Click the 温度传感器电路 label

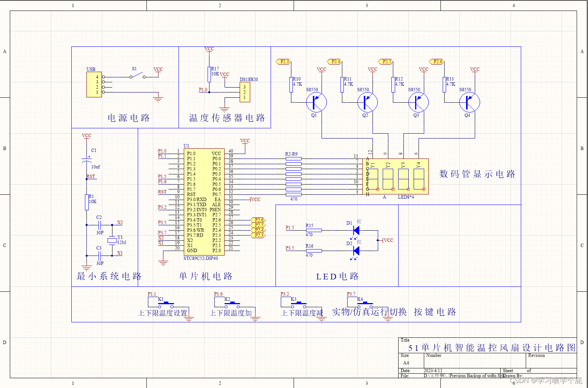pos(227,118)
